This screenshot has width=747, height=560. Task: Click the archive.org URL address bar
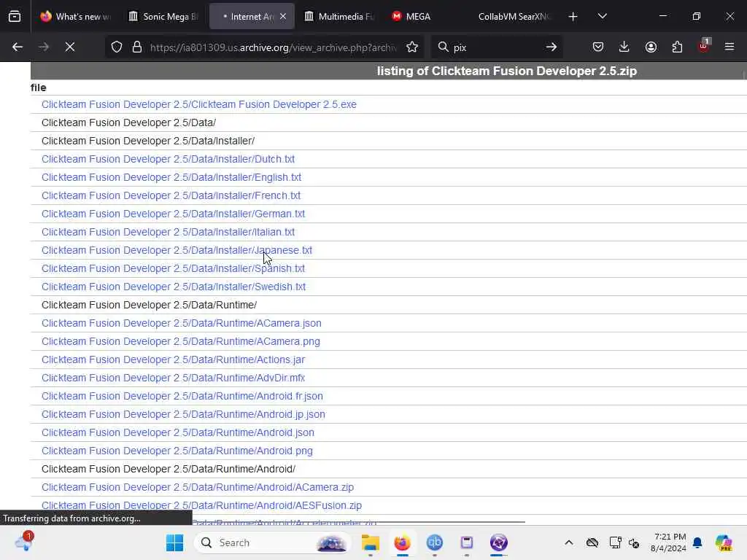pyautogui.click(x=274, y=47)
